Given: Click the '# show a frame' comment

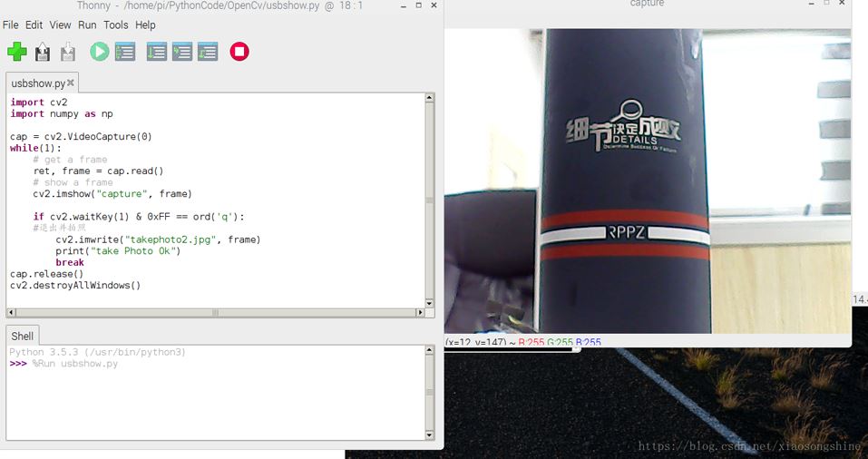Looking at the screenshot, I should (x=73, y=182).
